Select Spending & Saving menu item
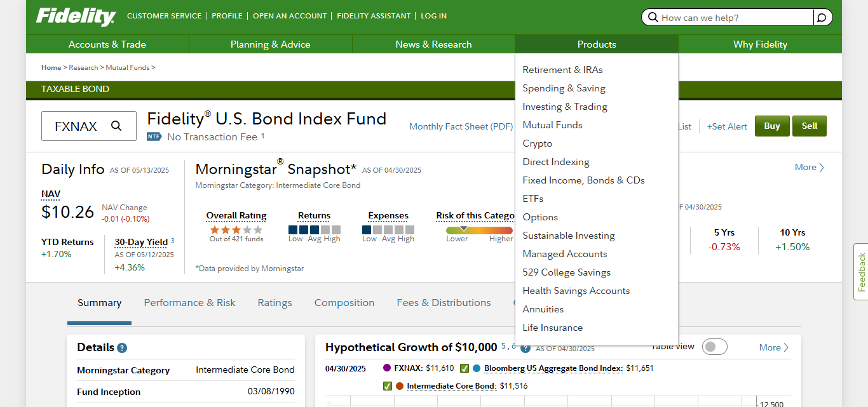868x407 pixels. tap(564, 88)
